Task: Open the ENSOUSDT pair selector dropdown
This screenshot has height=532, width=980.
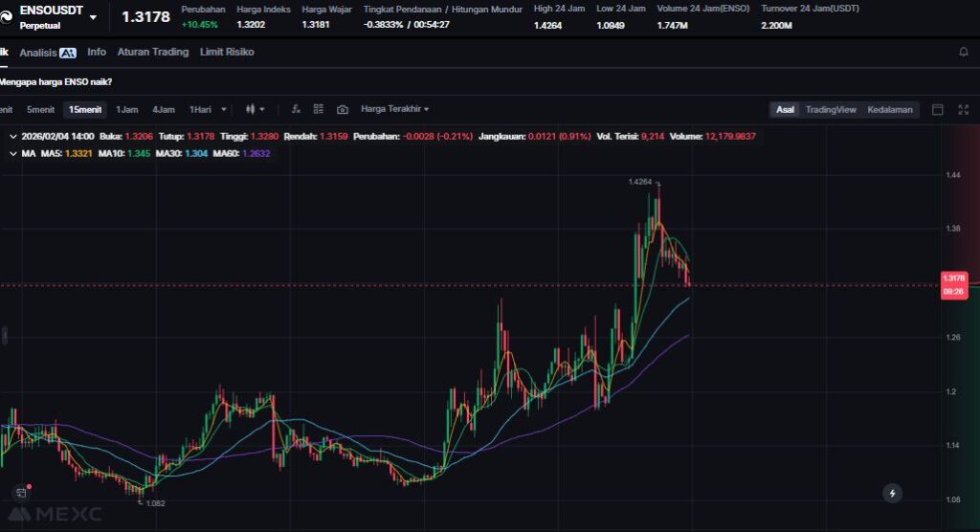Action: pyautogui.click(x=93, y=17)
